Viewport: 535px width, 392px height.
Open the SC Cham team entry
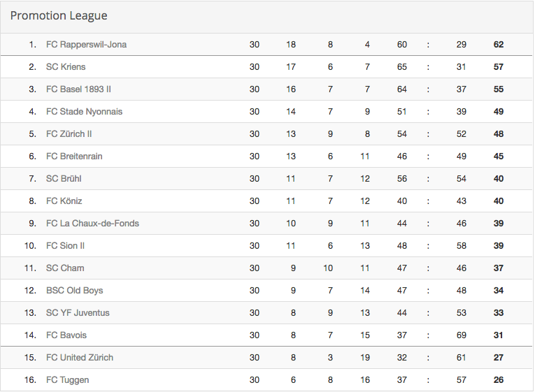[65, 268]
